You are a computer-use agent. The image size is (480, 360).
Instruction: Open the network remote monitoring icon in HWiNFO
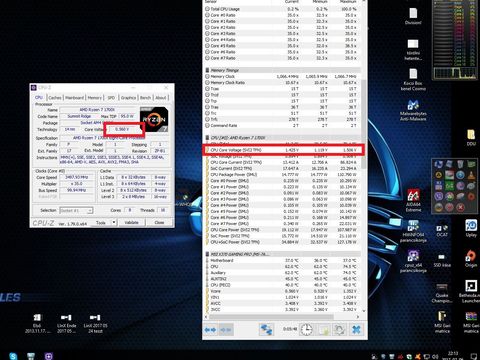click(266, 330)
